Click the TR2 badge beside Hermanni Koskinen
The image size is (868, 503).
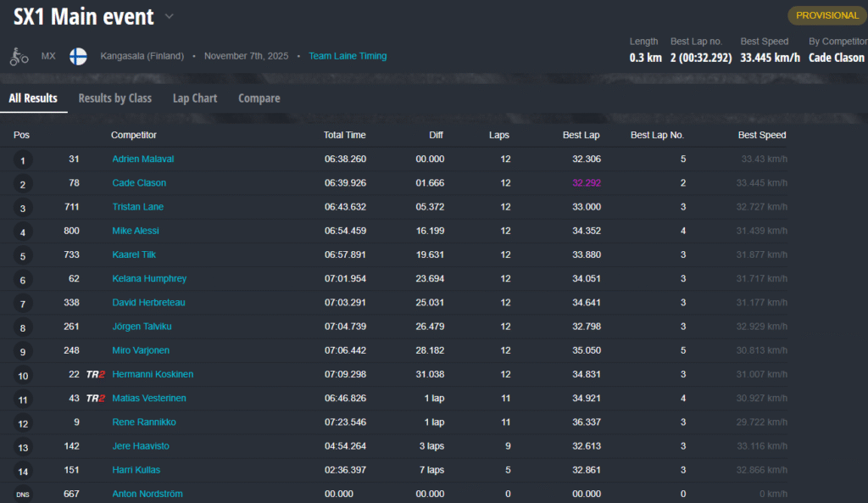(95, 374)
